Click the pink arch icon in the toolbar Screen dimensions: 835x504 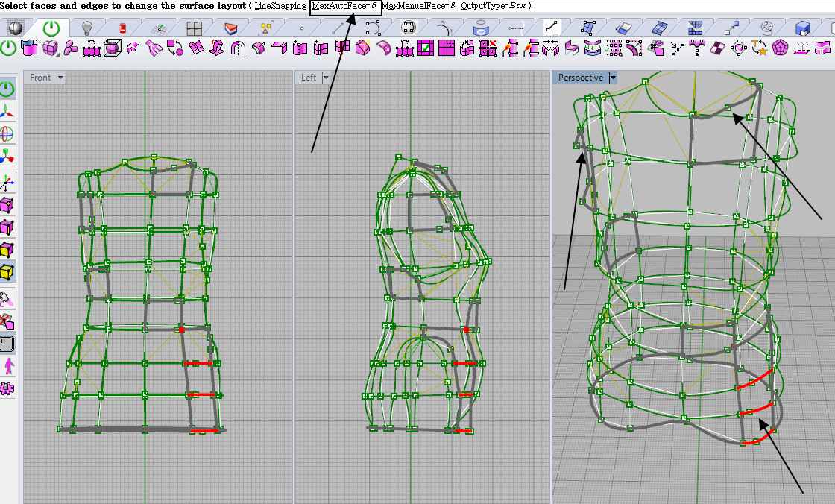[x=239, y=49]
